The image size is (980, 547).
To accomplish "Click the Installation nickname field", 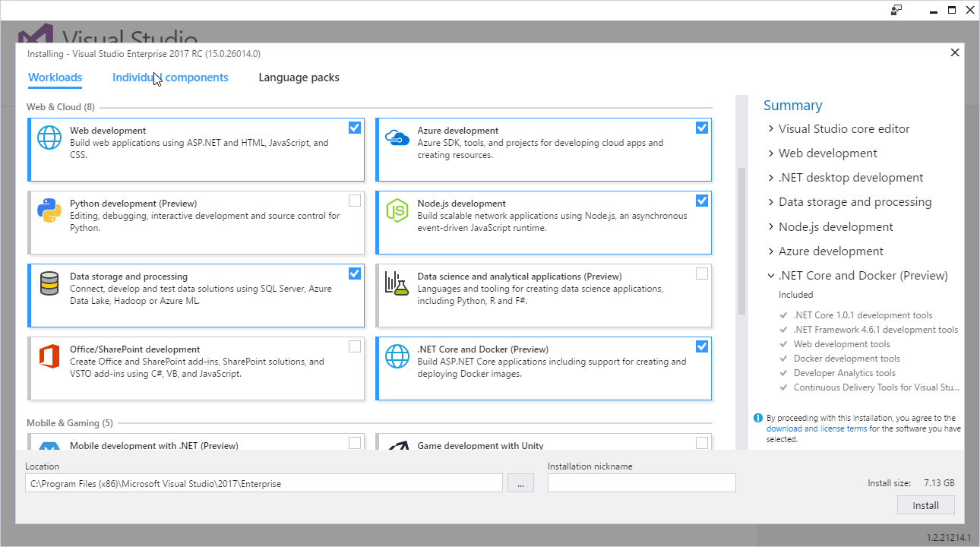I will [x=641, y=482].
